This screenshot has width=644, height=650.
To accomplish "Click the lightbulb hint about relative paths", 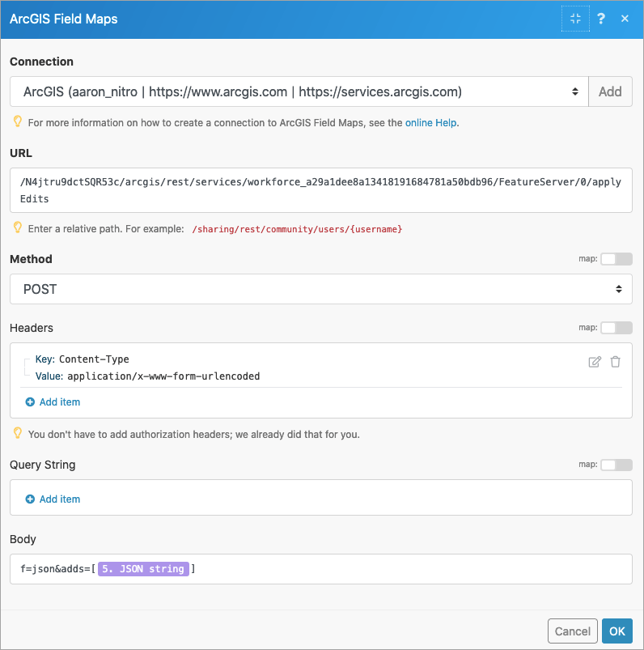I will pos(17,229).
